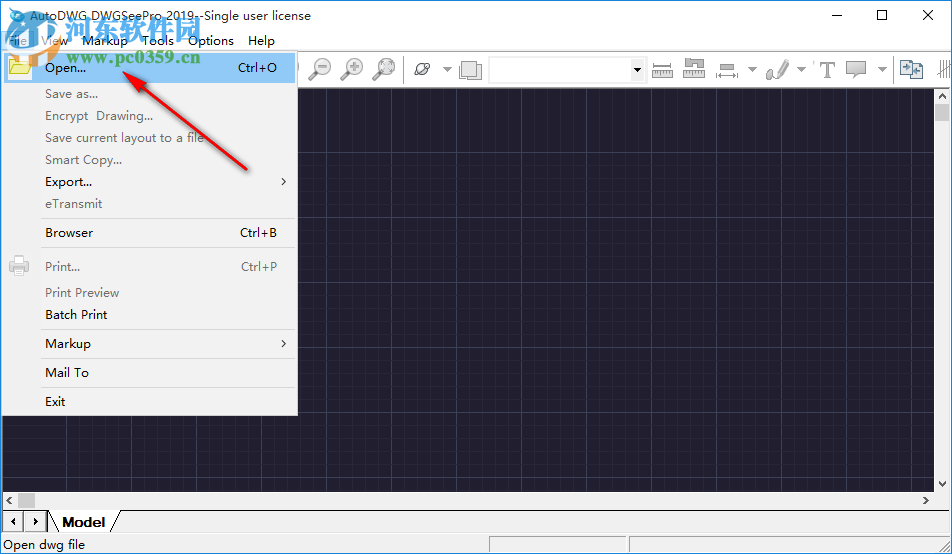Choose eTransmit in the File menu

[149, 203]
